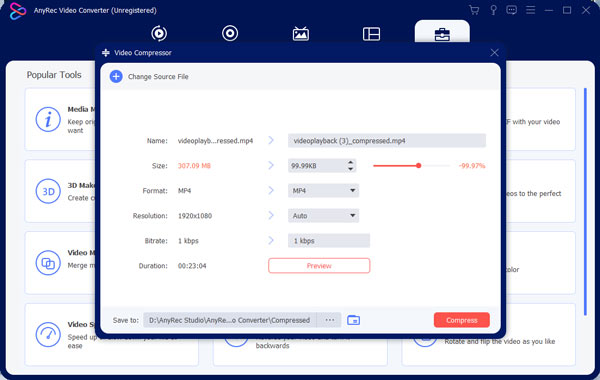The image size is (600, 380).
Task: Open the MV maker tab icon
Action: pos(300,34)
